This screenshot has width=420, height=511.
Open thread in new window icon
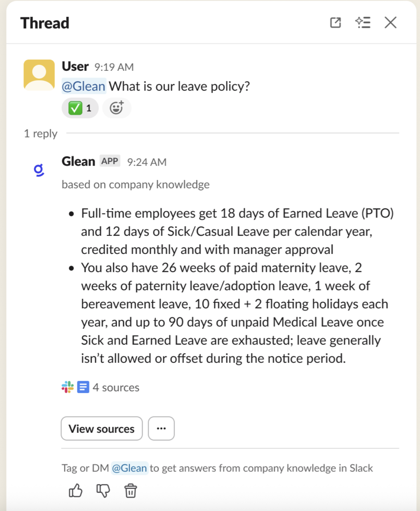pos(335,23)
